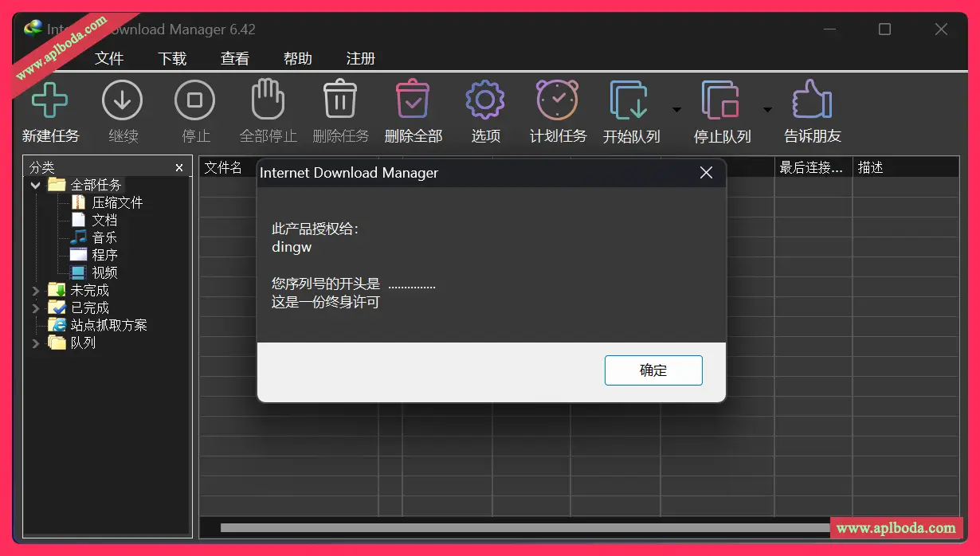Click the 告诉朋友 thumbs-up icon

[812, 100]
